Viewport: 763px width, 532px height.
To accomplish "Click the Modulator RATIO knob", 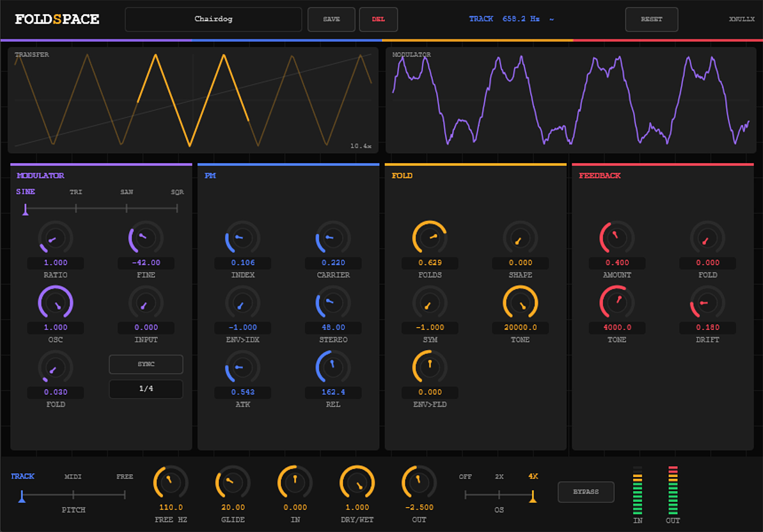I will [x=55, y=238].
